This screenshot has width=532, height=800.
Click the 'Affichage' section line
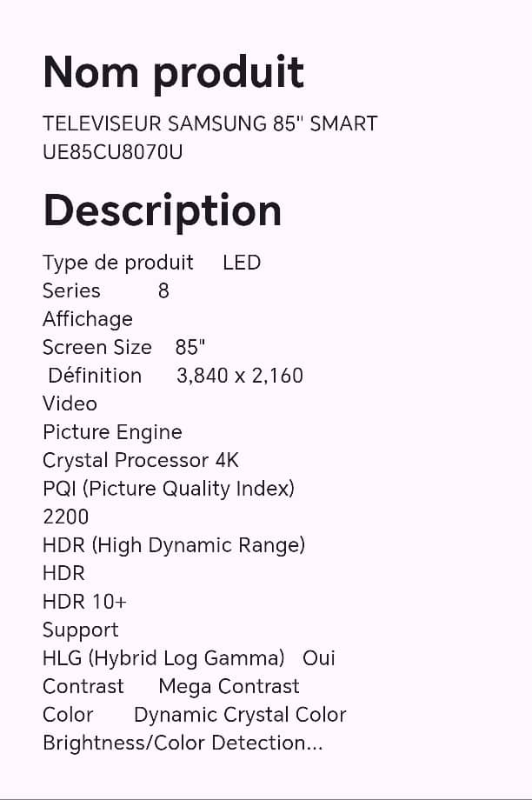pos(88,319)
